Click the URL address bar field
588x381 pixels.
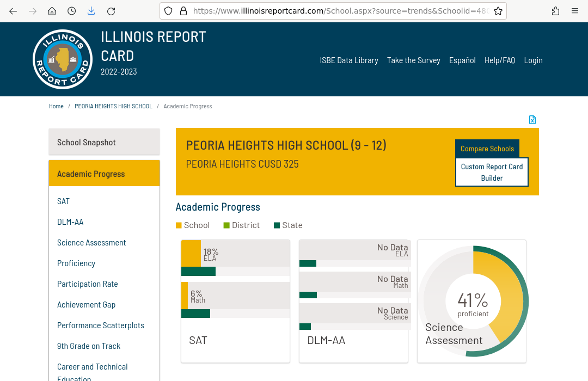click(x=338, y=11)
